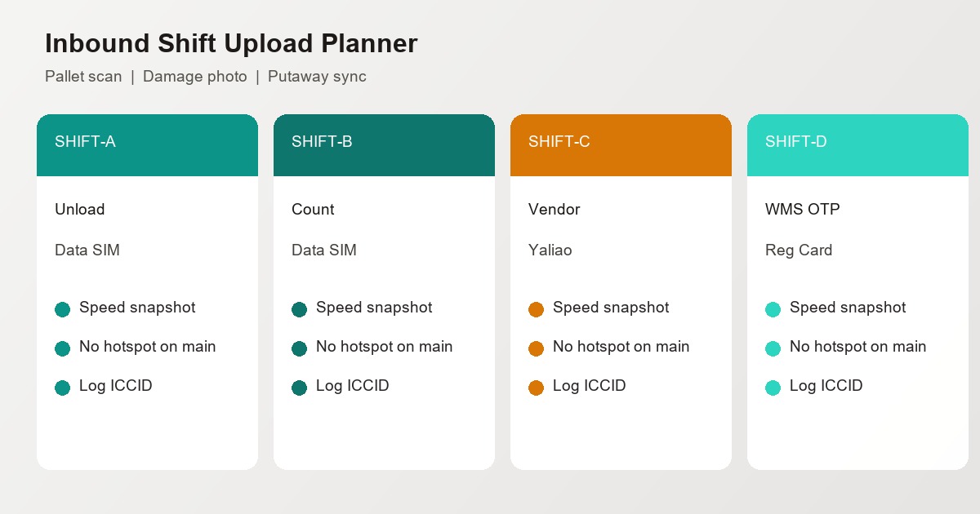The height and width of the screenshot is (514, 980).
Task: Click the Reg Card entry in SHIFT-D
Action: [x=799, y=250]
